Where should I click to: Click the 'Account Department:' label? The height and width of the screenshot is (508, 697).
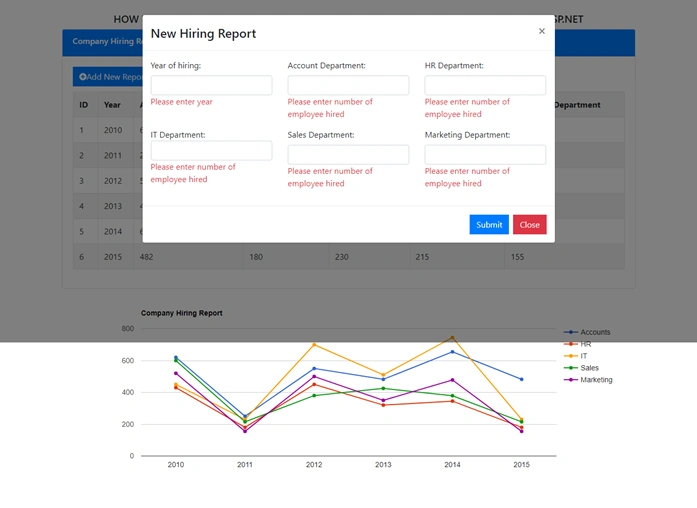click(326, 65)
